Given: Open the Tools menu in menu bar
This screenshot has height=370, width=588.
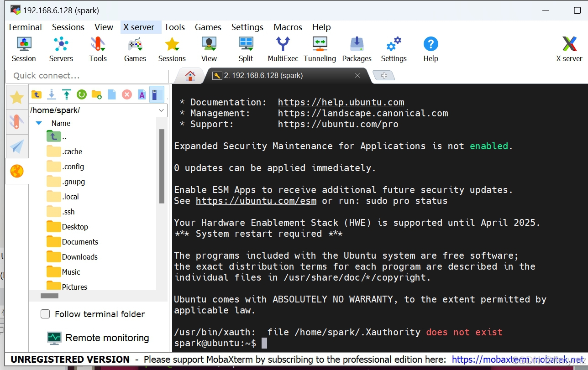Looking at the screenshot, I should (x=174, y=27).
